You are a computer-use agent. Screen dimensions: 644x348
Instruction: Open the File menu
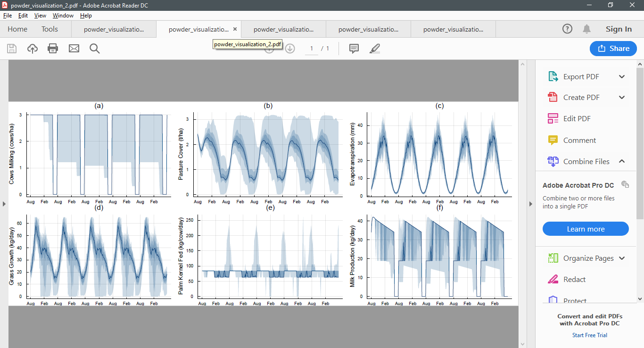pos(8,16)
